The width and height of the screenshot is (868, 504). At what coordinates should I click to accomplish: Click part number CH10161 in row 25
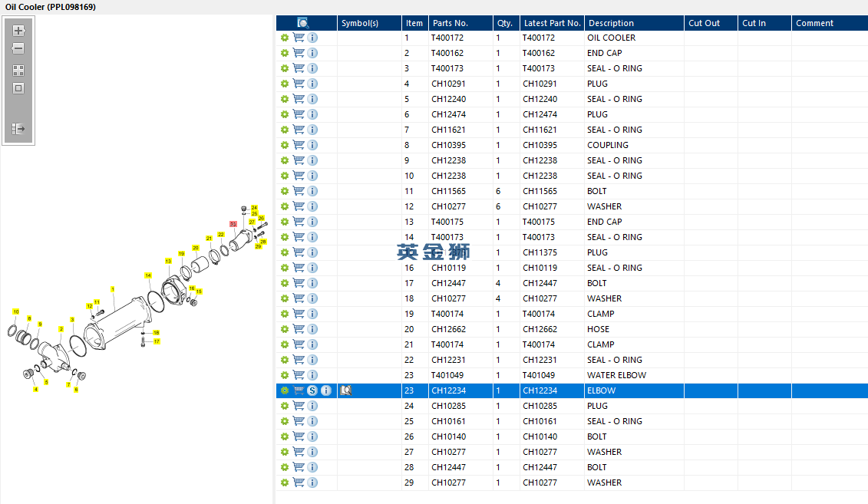448,421
